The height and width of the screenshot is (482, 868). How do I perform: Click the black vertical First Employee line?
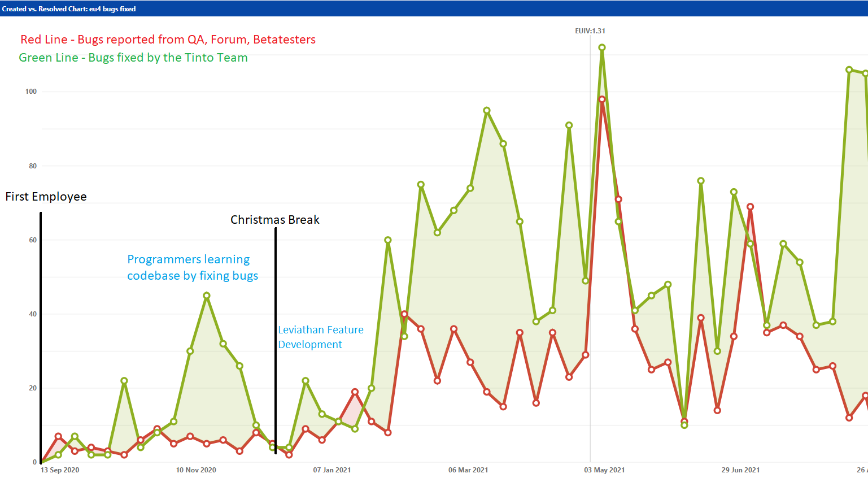[41, 339]
